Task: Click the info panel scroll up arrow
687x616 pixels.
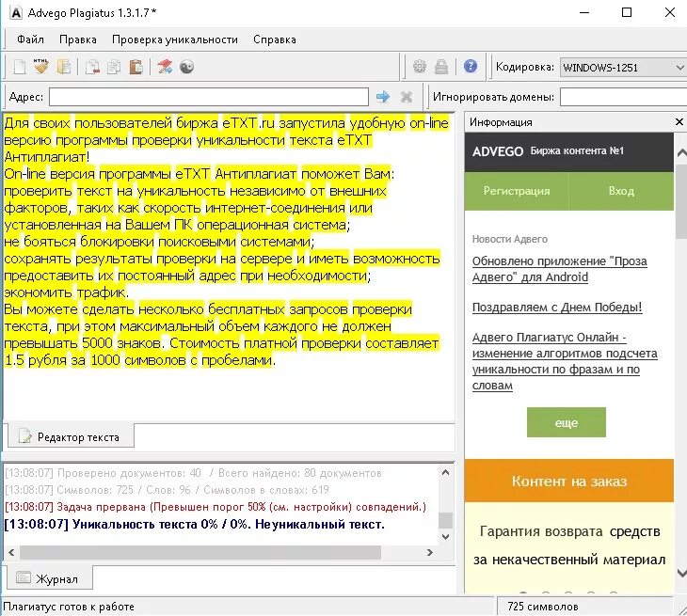Action: coord(681,152)
